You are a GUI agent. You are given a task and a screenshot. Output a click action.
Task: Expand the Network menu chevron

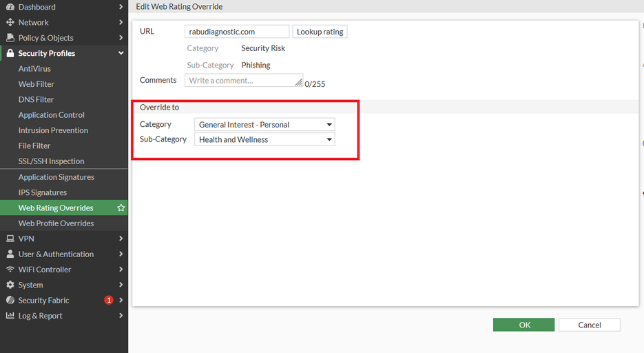click(x=121, y=22)
